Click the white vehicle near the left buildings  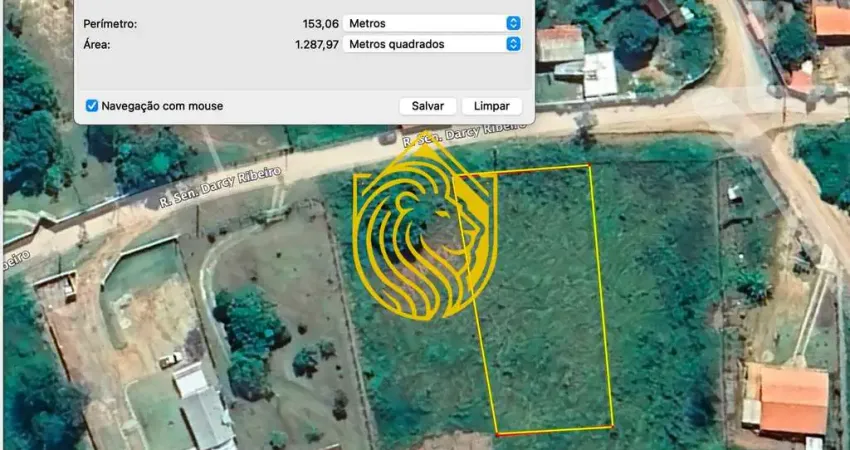171,360
